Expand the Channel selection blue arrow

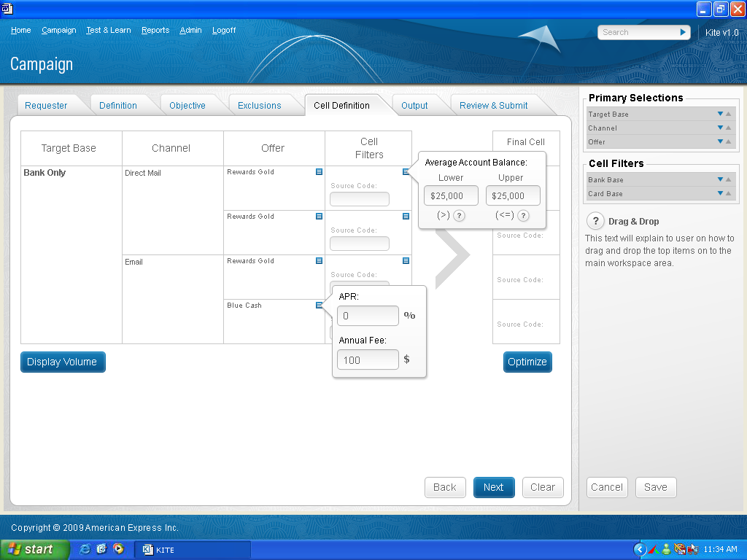click(720, 128)
